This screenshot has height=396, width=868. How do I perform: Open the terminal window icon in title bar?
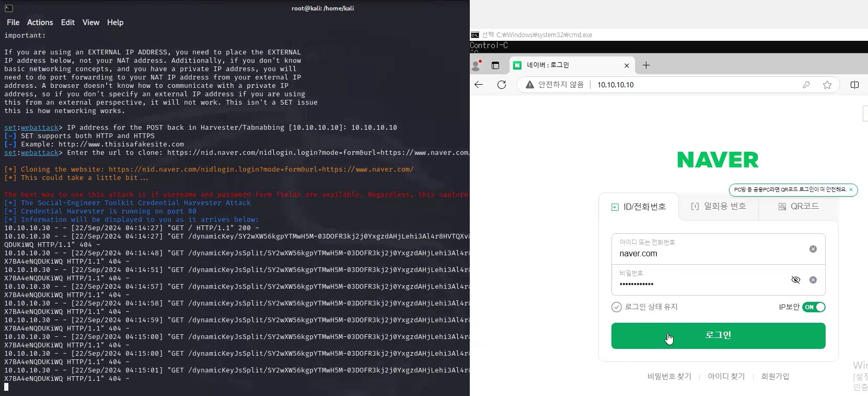[x=8, y=8]
